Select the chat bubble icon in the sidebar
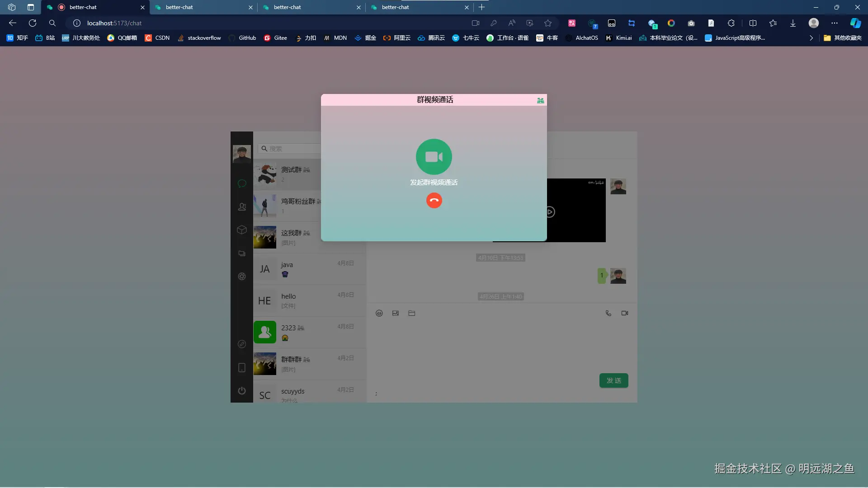 pos(242,183)
